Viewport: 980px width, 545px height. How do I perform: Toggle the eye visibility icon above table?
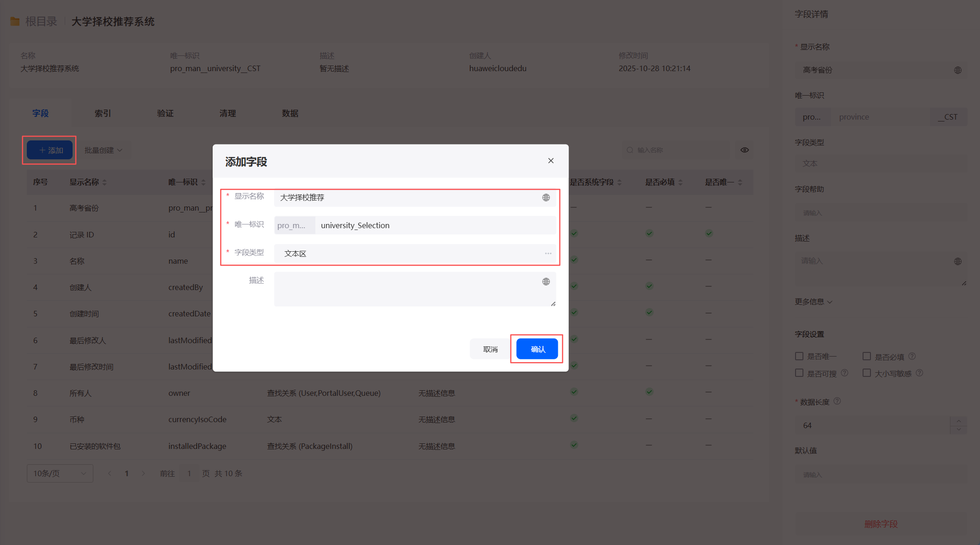click(x=744, y=150)
